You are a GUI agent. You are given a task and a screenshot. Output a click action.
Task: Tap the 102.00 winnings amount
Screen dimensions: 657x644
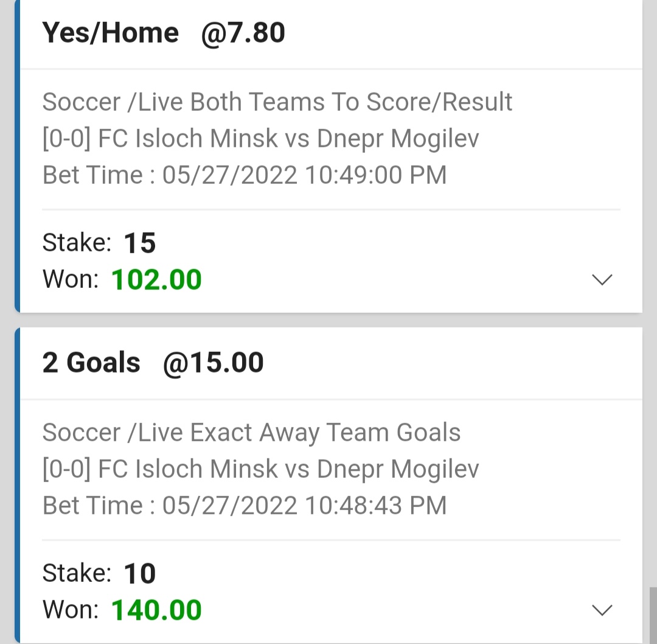[x=156, y=280]
